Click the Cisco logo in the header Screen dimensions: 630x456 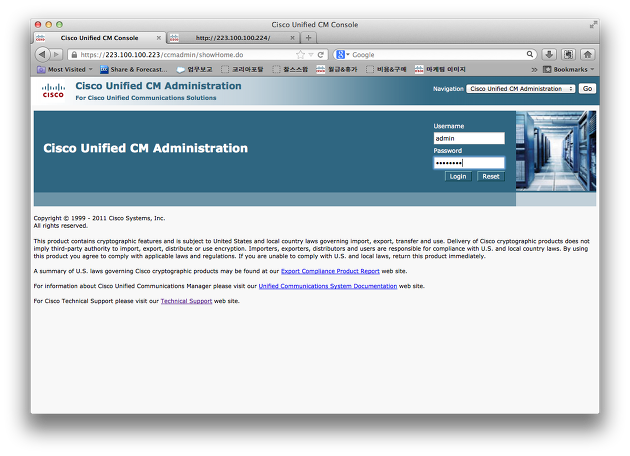(x=53, y=91)
